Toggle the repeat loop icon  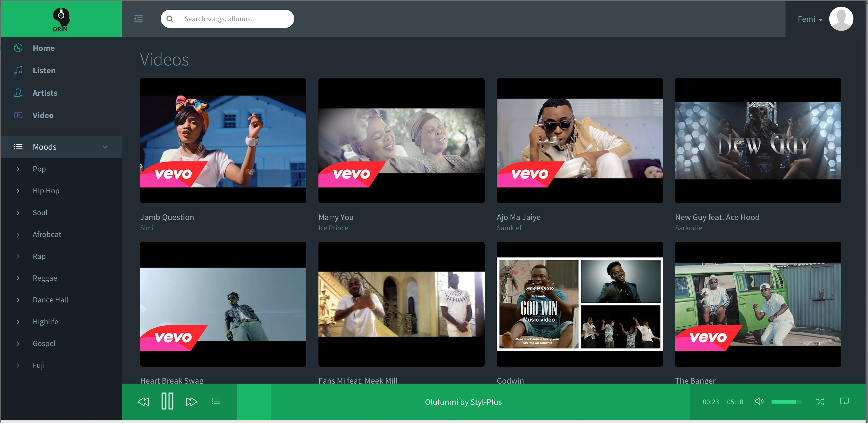[x=844, y=401]
